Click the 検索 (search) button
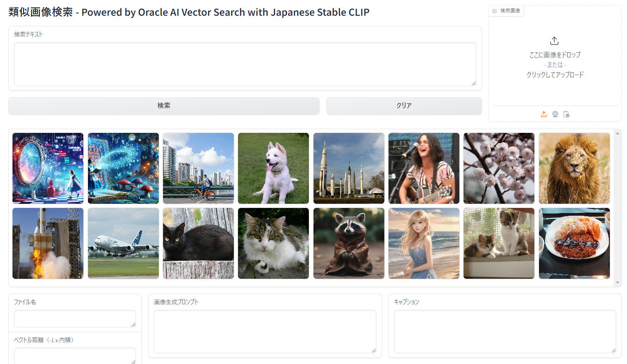627x364 pixels. click(164, 106)
